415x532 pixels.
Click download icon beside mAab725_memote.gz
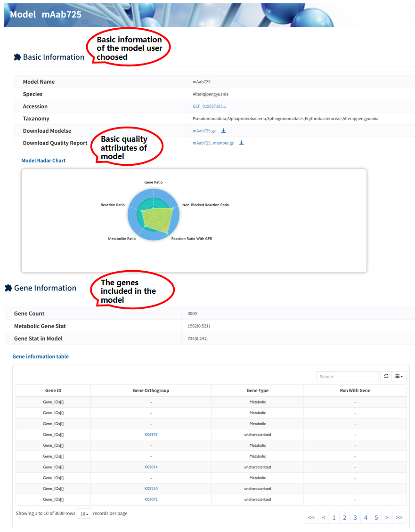241,143
